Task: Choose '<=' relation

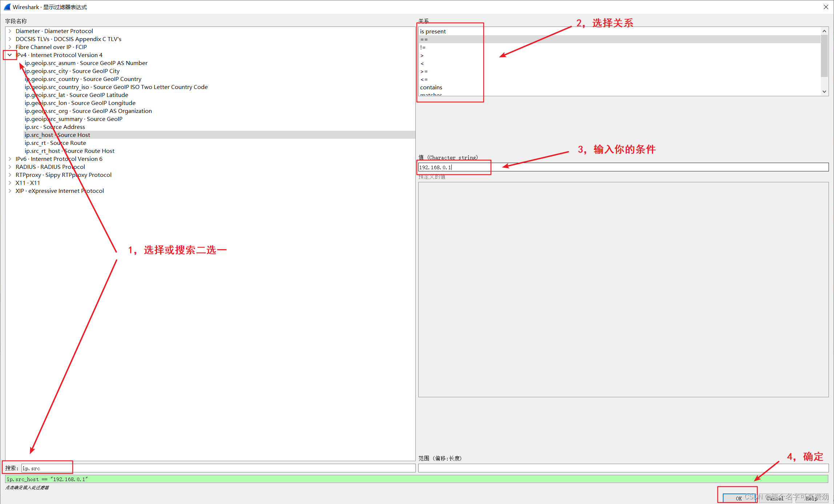Action: coord(620,80)
